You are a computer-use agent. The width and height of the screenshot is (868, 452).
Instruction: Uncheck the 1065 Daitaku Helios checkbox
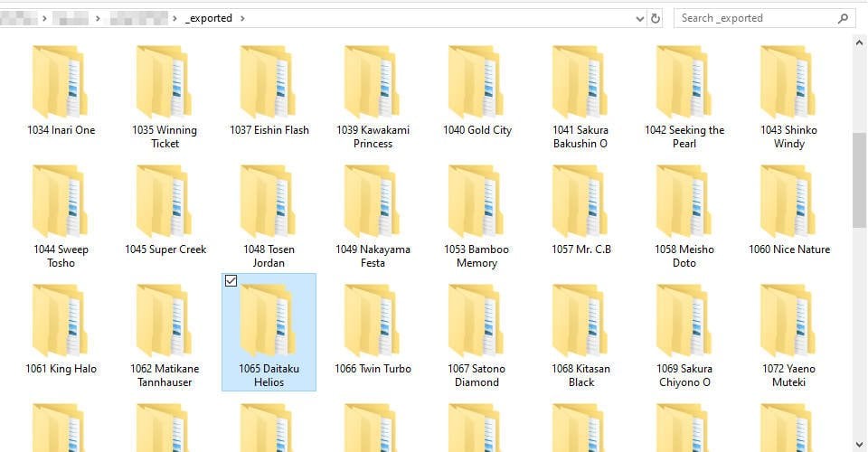click(x=231, y=281)
